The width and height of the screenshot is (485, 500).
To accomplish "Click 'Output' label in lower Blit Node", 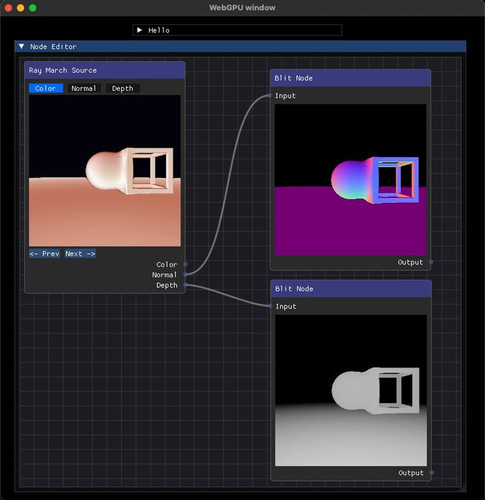I will coord(411,473).
